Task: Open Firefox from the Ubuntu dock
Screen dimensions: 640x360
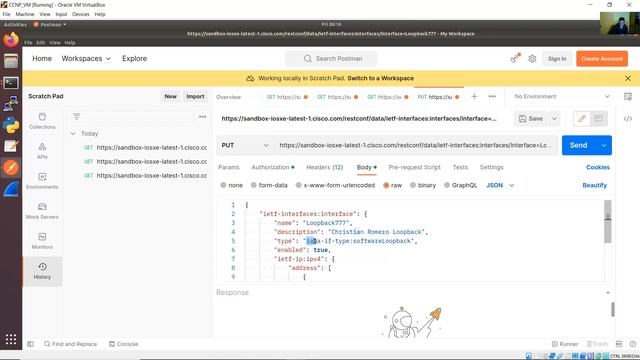Action: [x=11, y=40]
